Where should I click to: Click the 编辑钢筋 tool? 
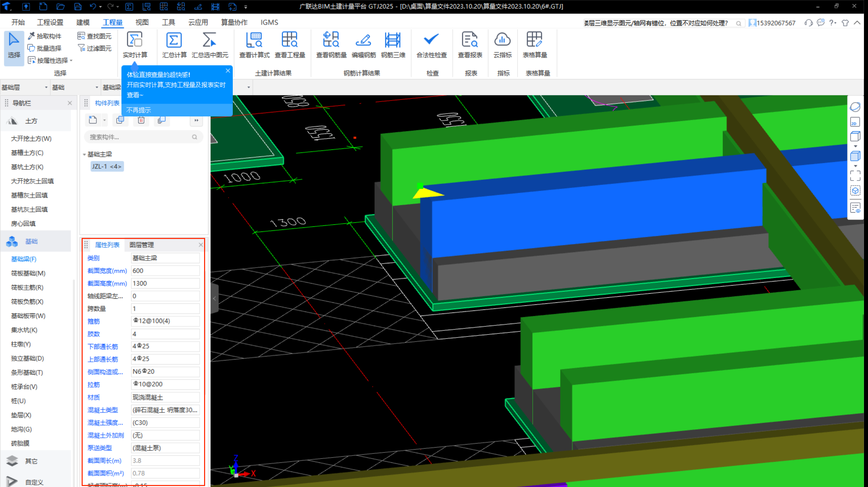pos(364,46)
